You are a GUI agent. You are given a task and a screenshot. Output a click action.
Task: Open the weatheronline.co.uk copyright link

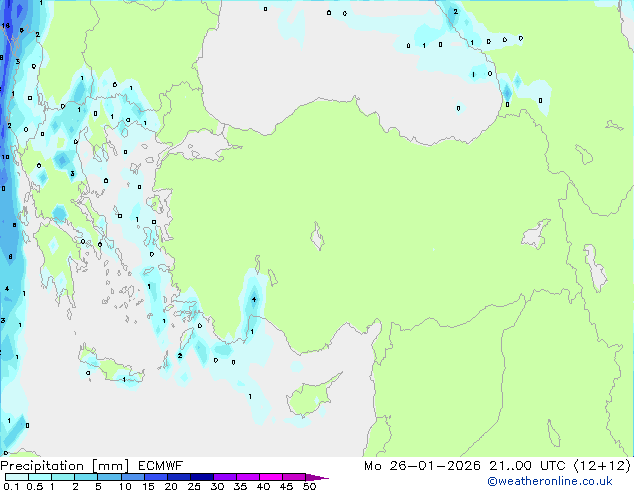tap(550, 481)
